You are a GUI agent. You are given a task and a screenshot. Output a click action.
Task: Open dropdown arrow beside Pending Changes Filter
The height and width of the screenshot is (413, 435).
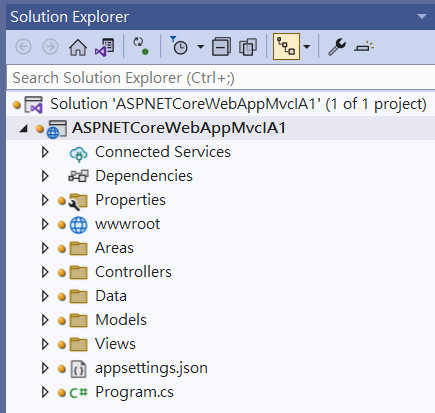[200, 46]
